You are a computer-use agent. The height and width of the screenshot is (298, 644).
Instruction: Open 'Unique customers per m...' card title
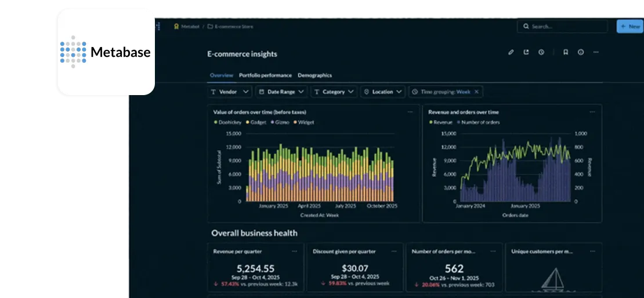(542, 251)
